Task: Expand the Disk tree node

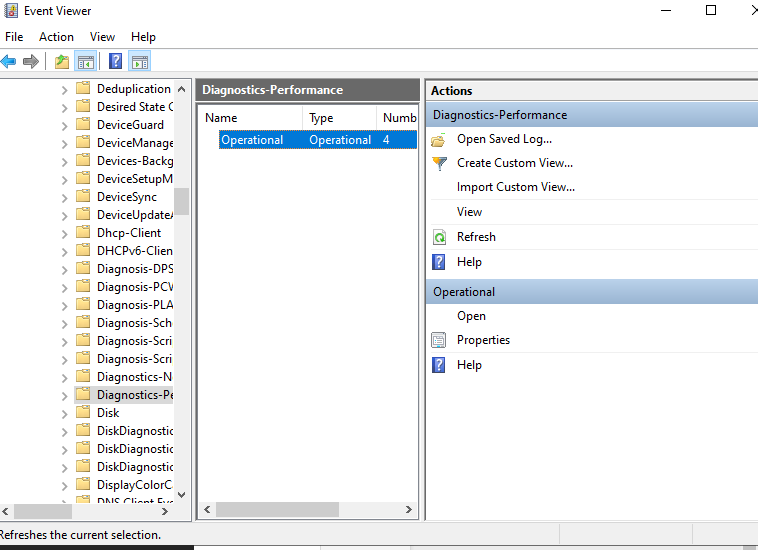Action: (64, 414)
